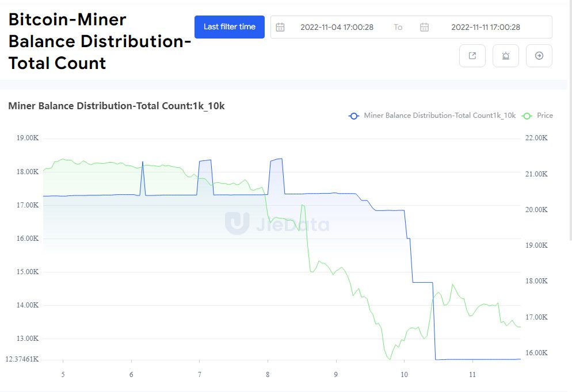Click the blue legend marker circle
572x392 pixels.
point(353,116)
